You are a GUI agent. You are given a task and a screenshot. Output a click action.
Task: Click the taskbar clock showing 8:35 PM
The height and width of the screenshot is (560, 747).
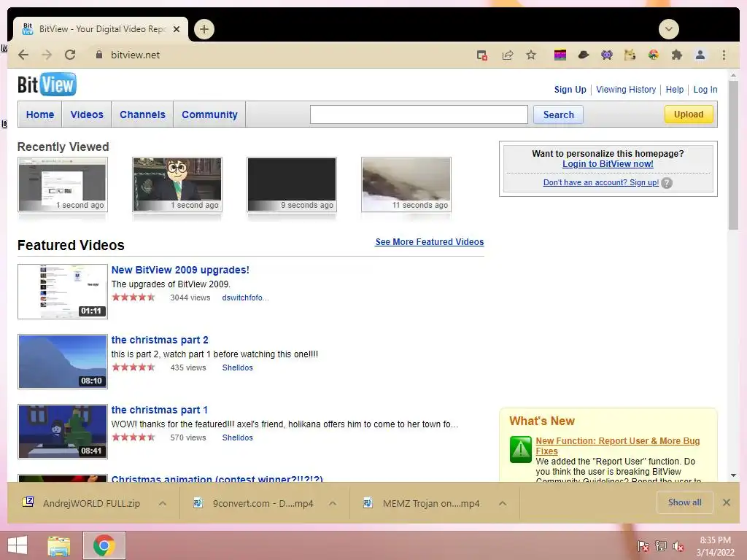[715, 546]
